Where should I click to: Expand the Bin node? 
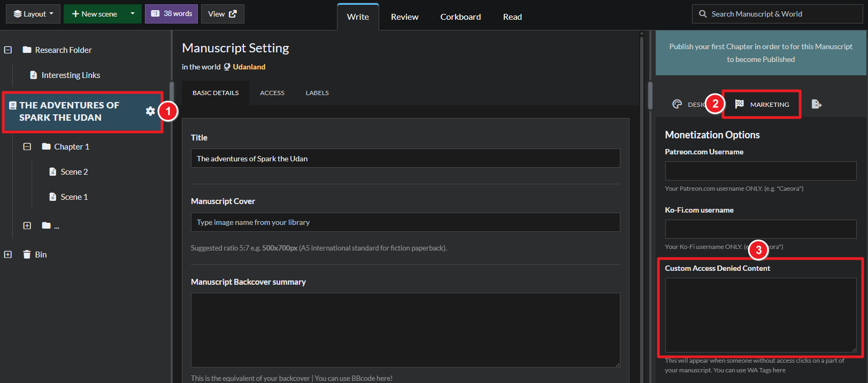tap(8, 254)
